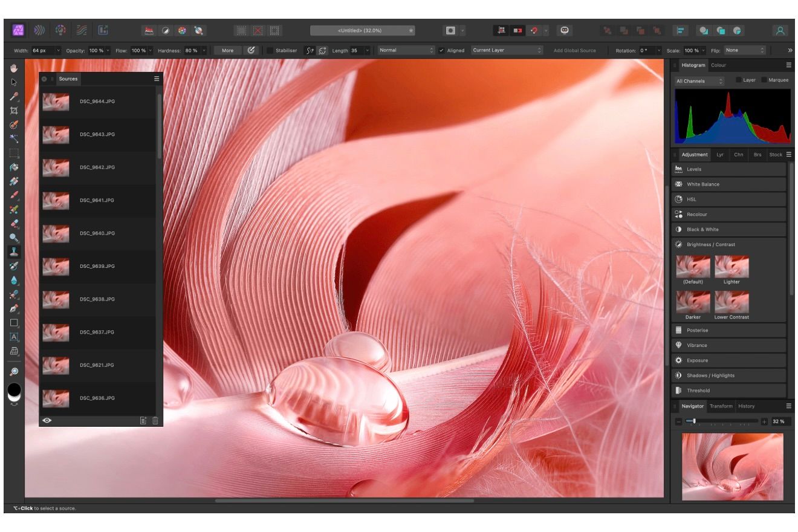
Task: Select the Zoom tool
Action: click(14, 371)
